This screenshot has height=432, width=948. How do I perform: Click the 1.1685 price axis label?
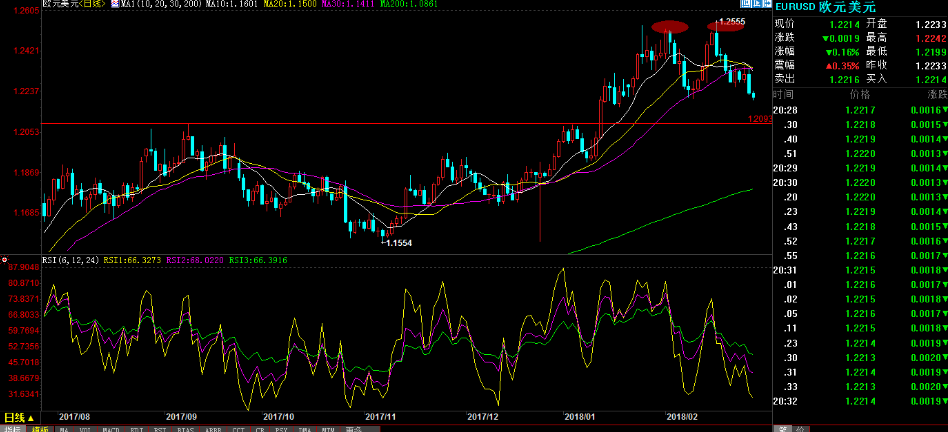click(26, 213)
